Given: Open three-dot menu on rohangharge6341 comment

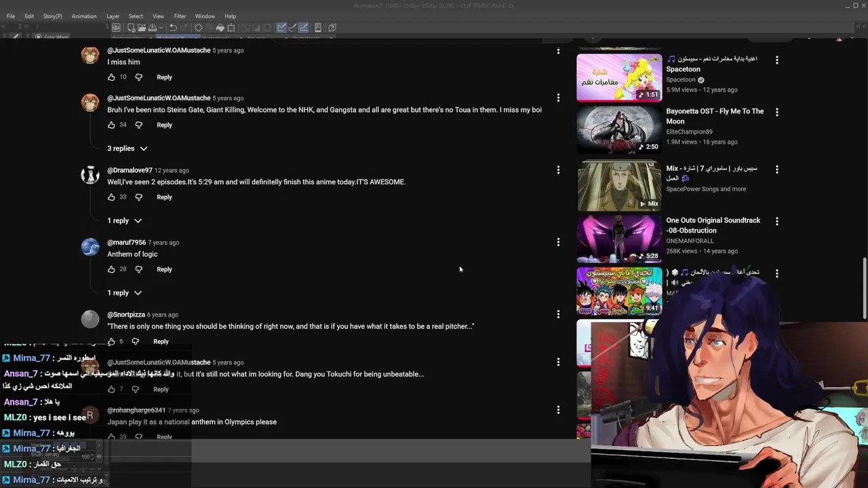Looking at the screenshot, I should click(558, 410).
